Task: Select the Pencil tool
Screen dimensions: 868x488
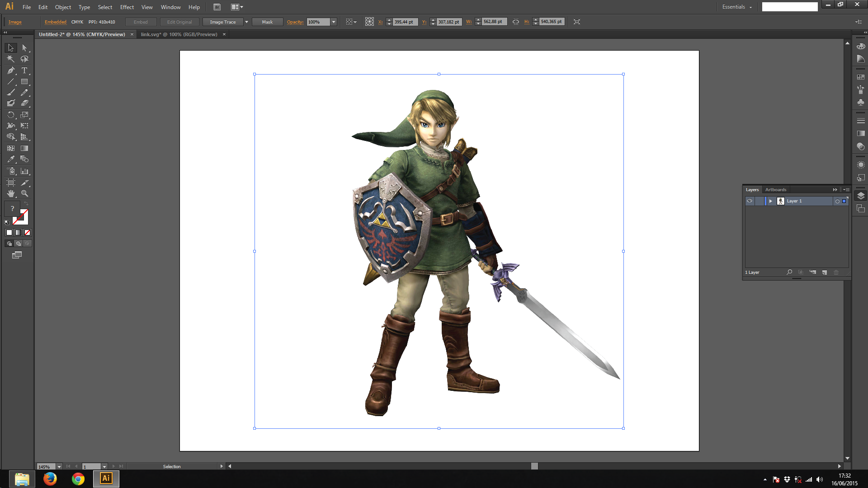Action: [x=25, y=92]
